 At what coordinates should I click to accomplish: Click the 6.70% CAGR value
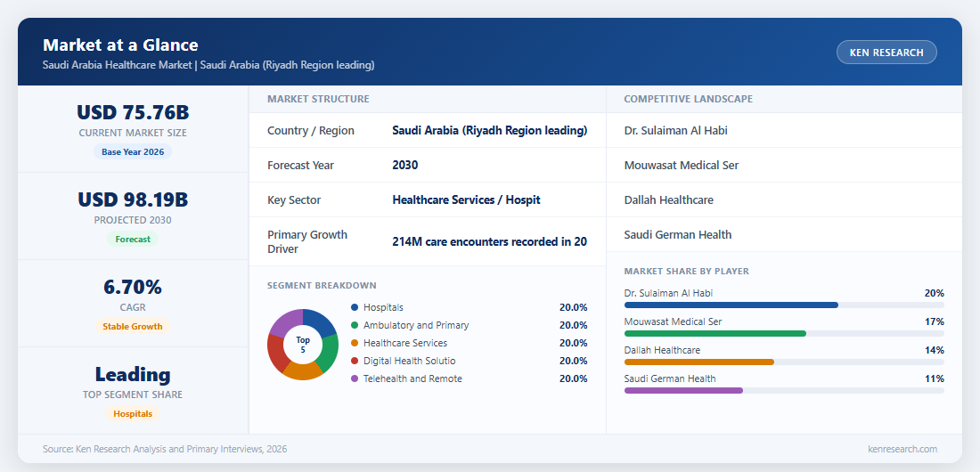click(133, 287)
